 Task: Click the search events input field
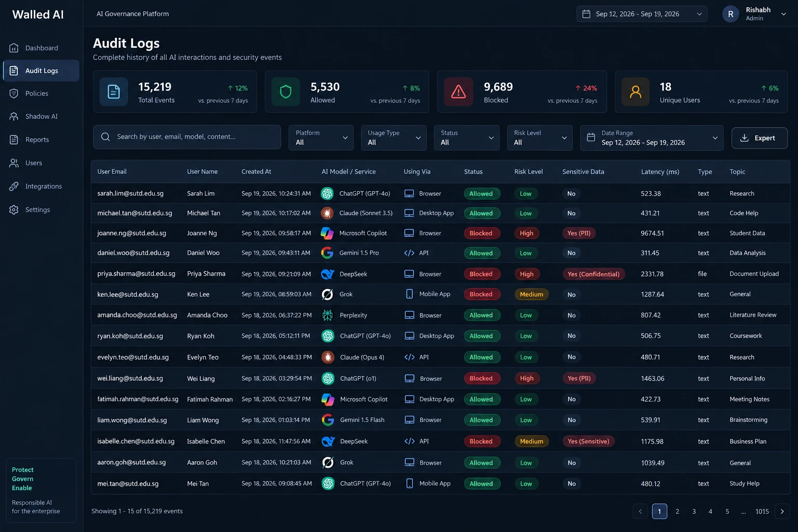187,137
